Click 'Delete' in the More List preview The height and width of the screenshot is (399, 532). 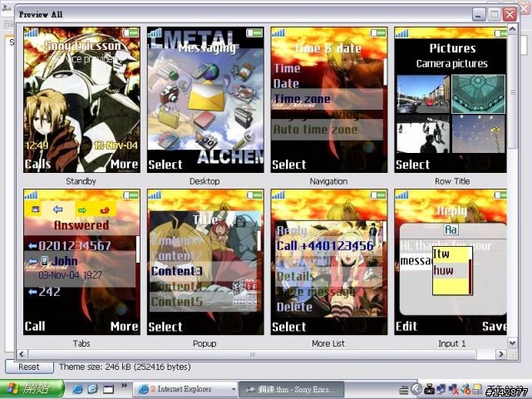coord(294,307)
